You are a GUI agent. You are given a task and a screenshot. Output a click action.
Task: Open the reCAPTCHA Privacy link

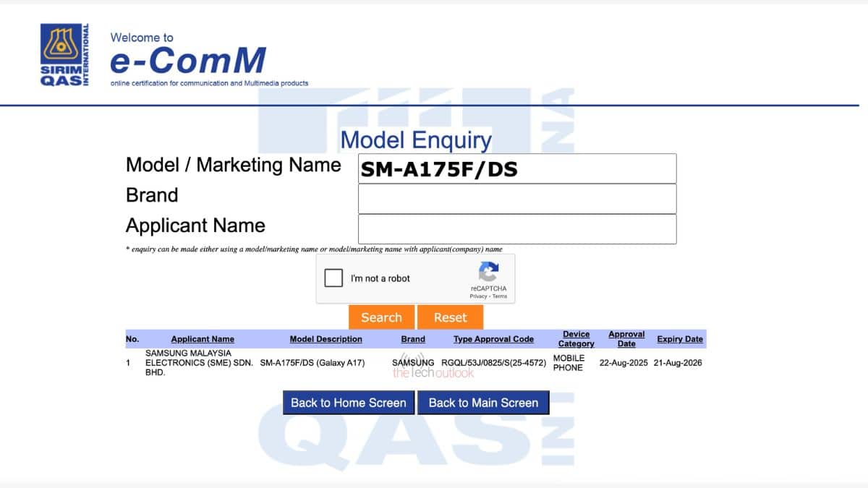(478, 296)
